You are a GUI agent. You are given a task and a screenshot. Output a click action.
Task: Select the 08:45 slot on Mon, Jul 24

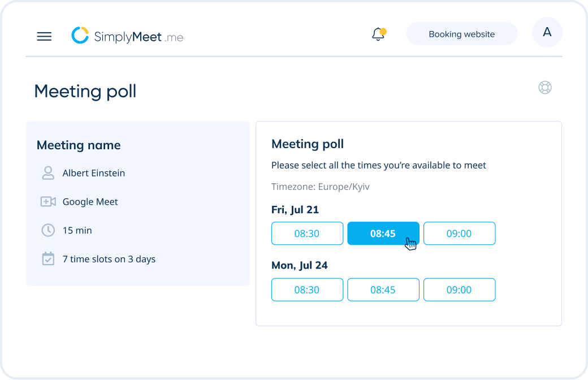[x=383, y=290]
